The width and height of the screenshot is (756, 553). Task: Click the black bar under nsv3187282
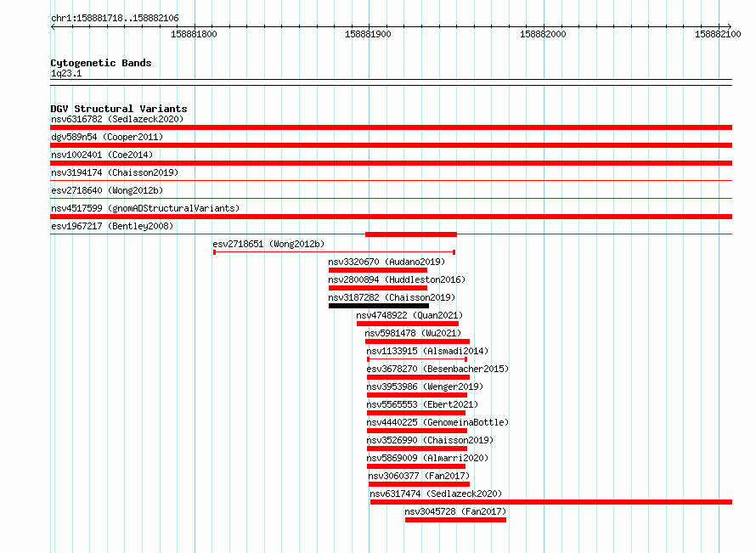pyautogui.click(x=379, y=306)
